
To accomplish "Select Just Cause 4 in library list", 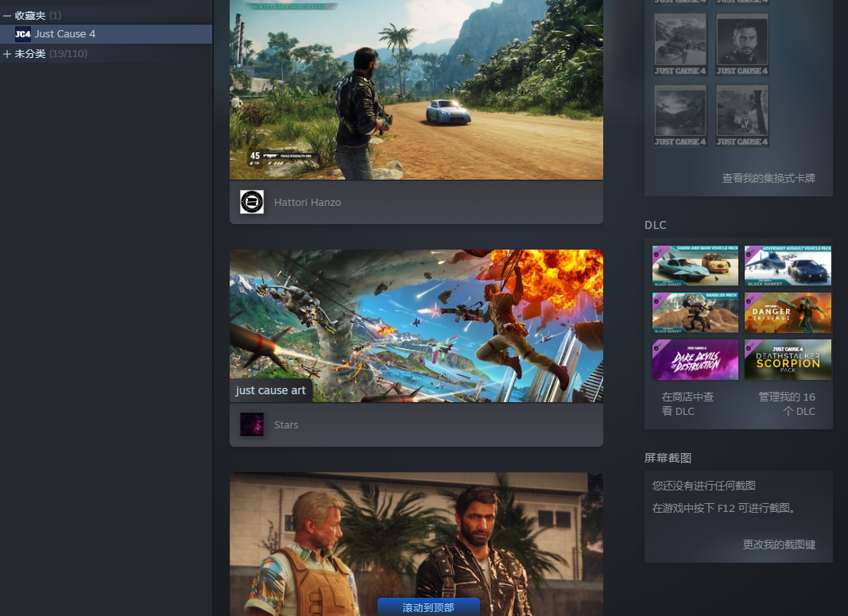I will (x=65, y=34).
